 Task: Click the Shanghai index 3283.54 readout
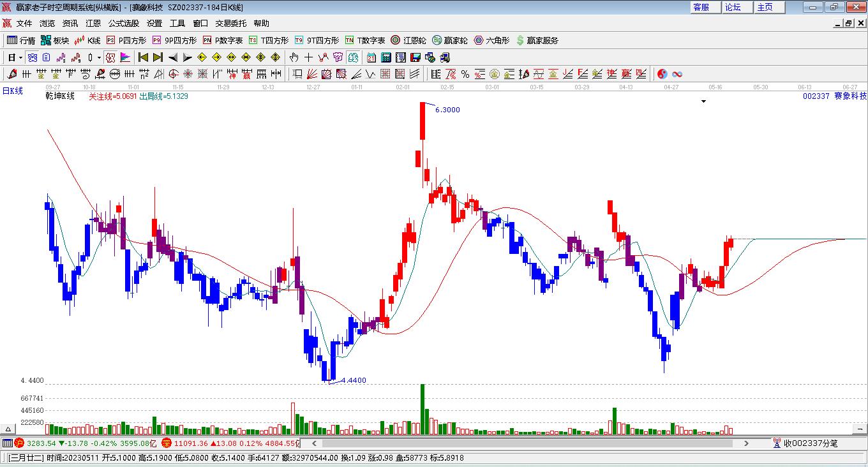pos(41,443)
